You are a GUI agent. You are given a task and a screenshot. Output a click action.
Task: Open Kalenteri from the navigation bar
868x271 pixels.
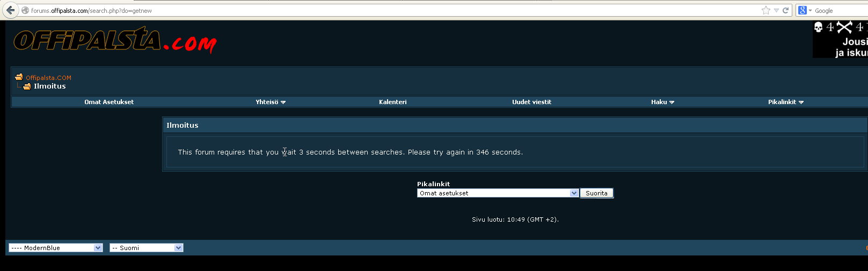pos(392,102)
